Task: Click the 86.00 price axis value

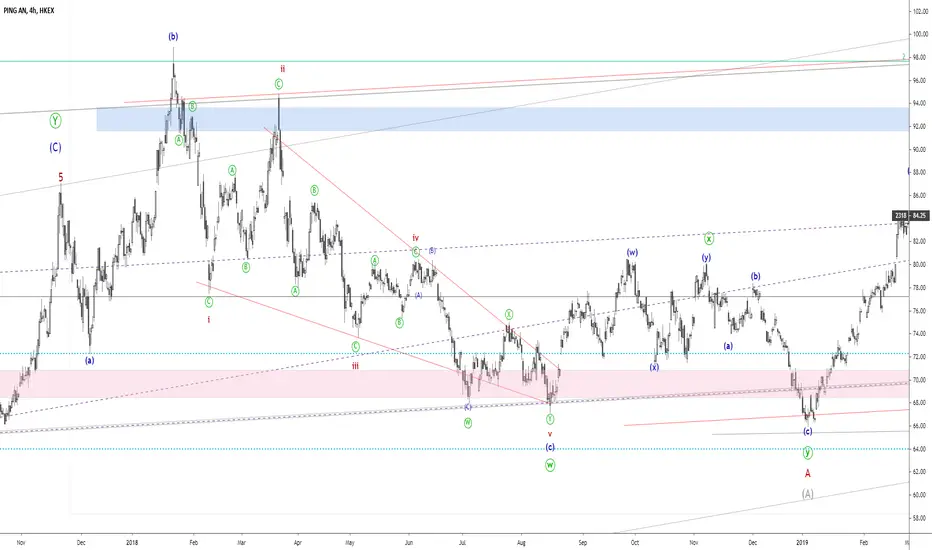Action: pyautogui.click(x=920, y=196)
